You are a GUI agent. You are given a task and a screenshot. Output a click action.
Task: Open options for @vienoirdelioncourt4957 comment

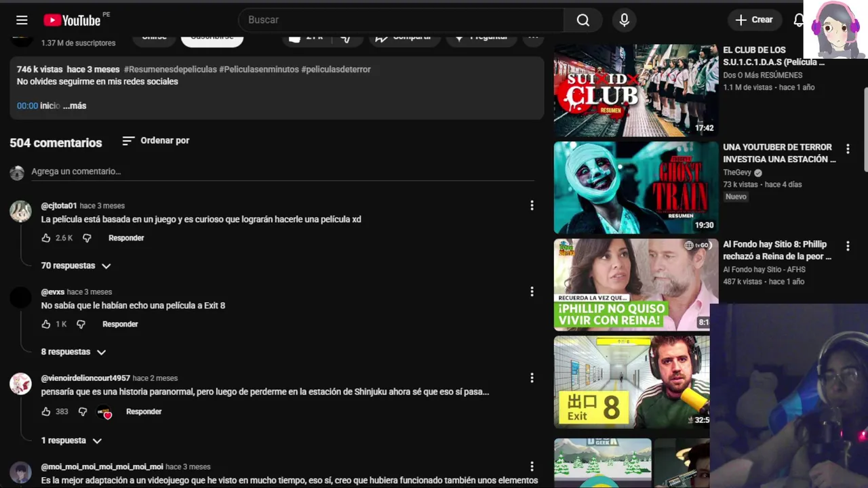click(x=532, y=378)
